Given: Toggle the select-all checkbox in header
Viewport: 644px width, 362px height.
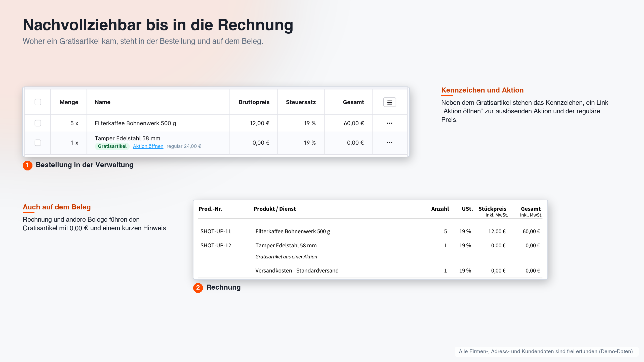Looking at the screenshot, I should point(38,102).
